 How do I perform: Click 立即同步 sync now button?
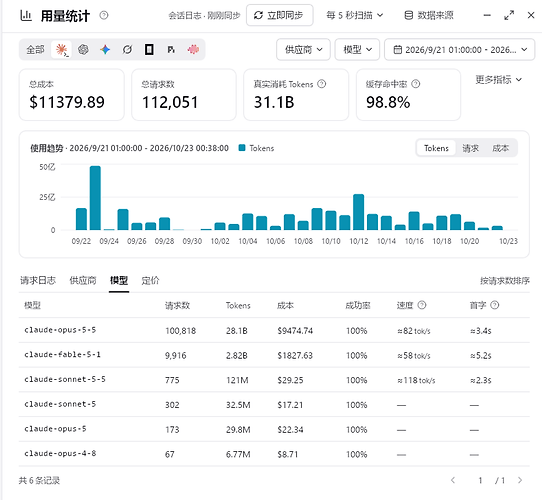tap(280, 15)
